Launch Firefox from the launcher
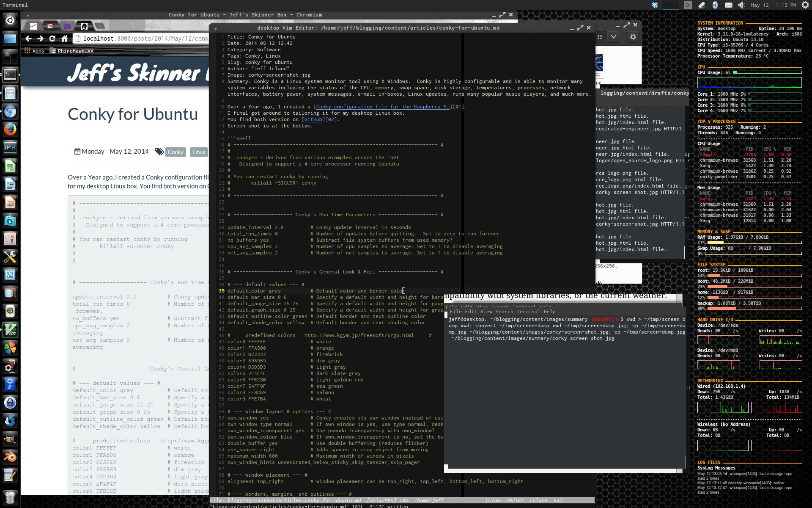 [x=10, y=129]
